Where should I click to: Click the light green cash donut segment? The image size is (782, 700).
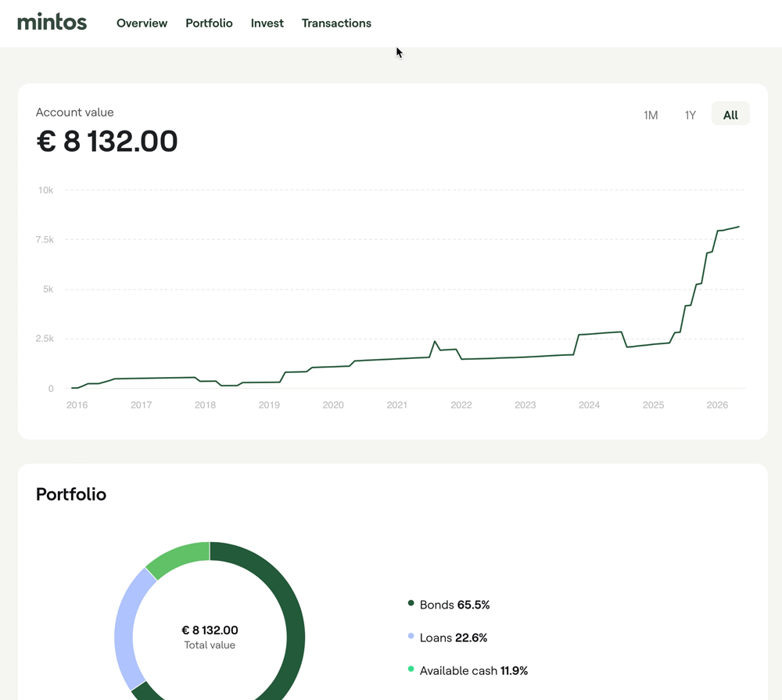tap(177, 558)
